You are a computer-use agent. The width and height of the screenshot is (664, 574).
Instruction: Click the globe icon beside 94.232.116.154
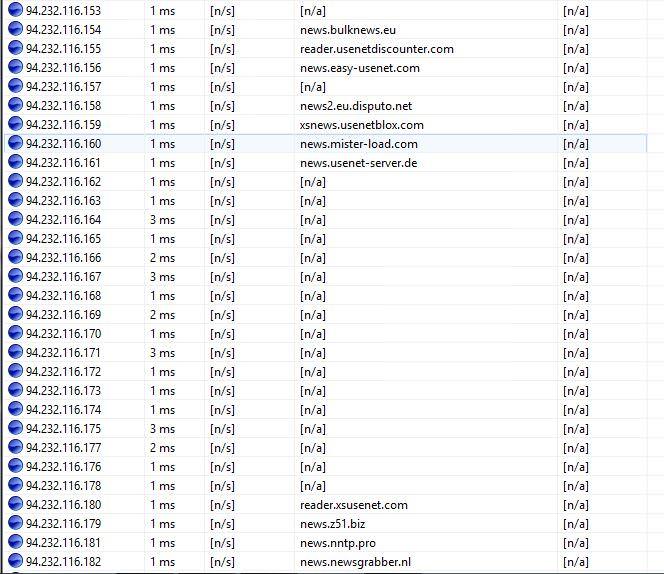pyautogui.click(x=15, y=29)
